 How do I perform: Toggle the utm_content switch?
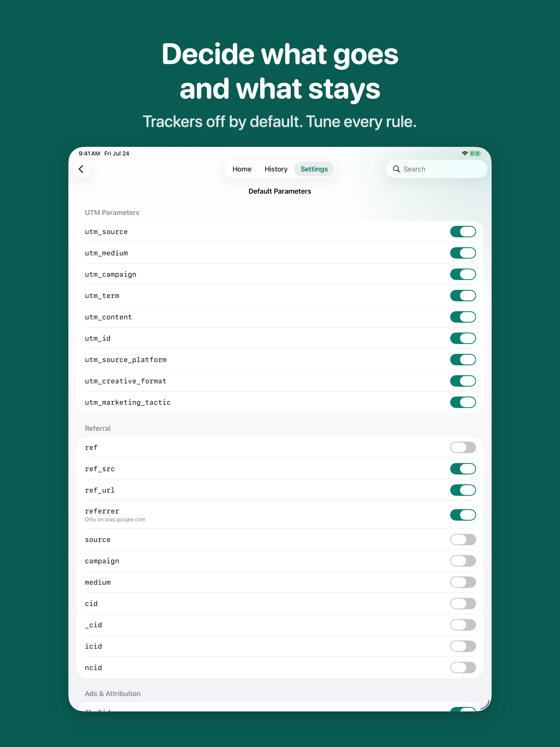463,317
